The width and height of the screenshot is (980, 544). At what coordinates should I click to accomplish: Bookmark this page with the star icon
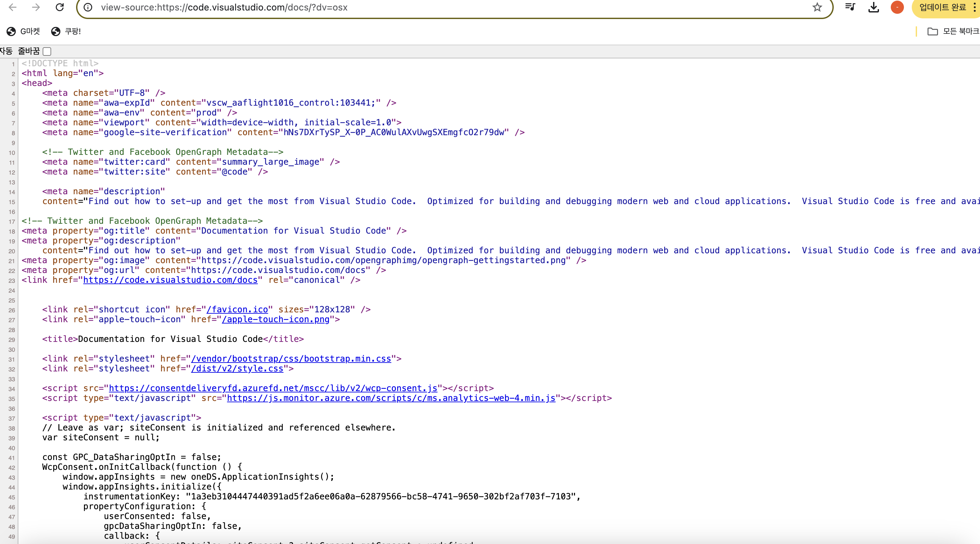[x=817, y=7]
